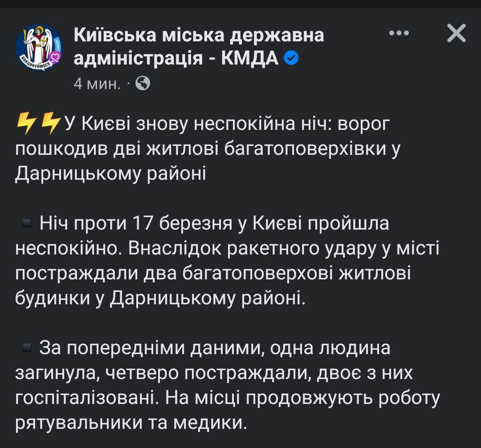Open the КМДА profile avatar

39,47
